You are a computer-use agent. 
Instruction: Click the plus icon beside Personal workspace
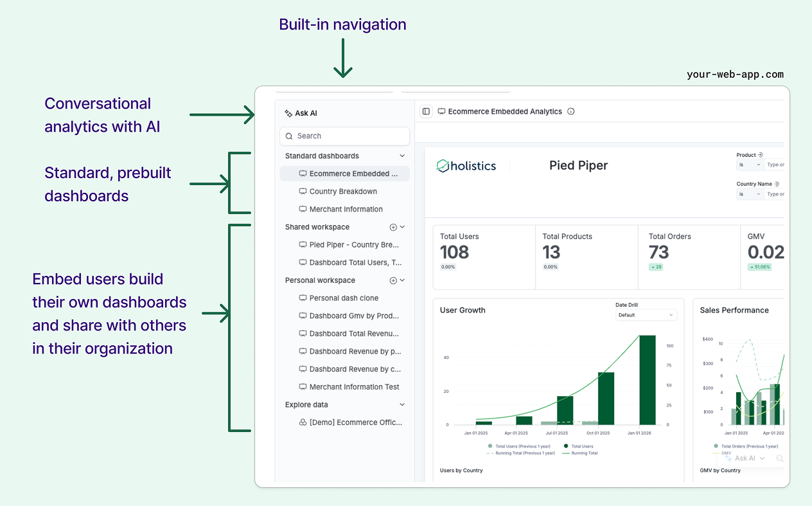(x=392, y=280)
